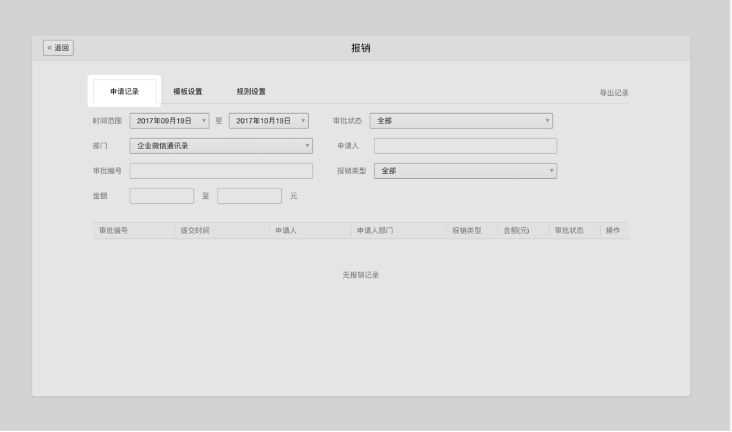Open the 部门 dropdown showing 企业微信通讯录
The image size is (732, 432).
[221, 146]
